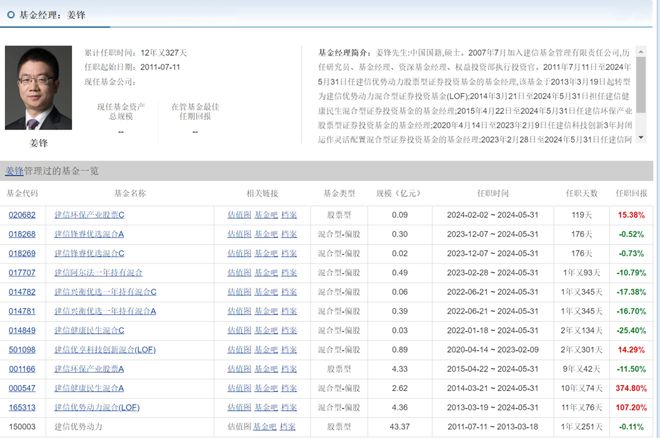
Task: Open 估值图 link for fund 165313
Action: 239,407
